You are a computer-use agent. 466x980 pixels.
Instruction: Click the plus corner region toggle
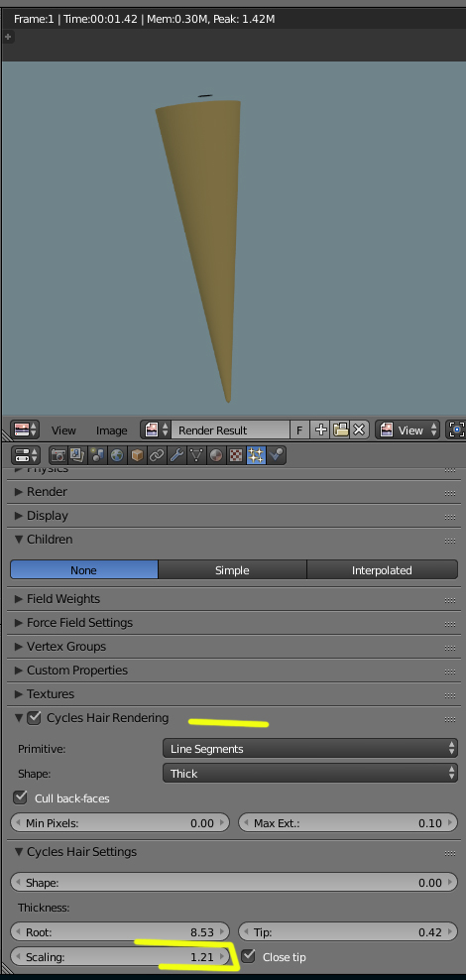point(8,37)
